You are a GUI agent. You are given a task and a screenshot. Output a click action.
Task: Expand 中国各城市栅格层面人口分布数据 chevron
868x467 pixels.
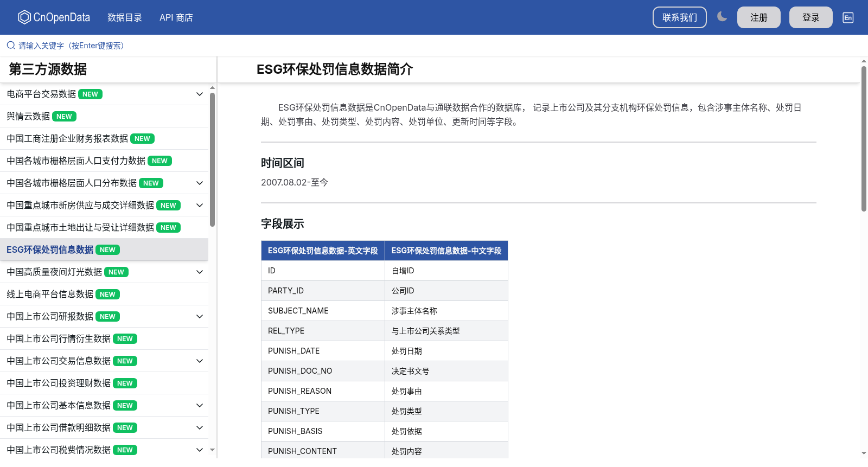(x=200, y=183)
